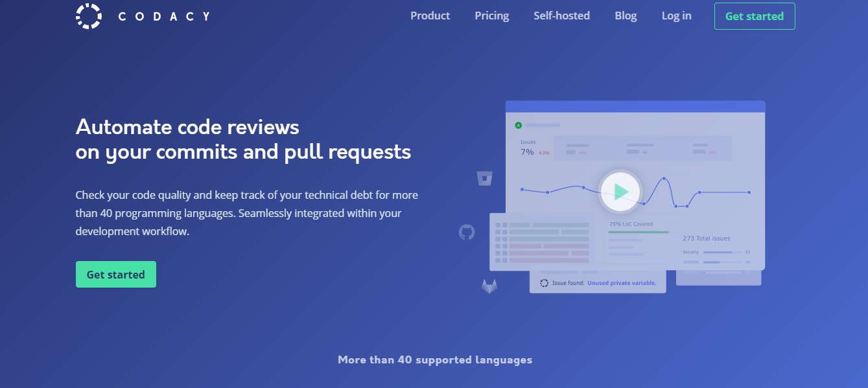868x388 pixels.
Task: Click the Automate code reviews headline
Action: pyautogui.click(x=243, y=139)
